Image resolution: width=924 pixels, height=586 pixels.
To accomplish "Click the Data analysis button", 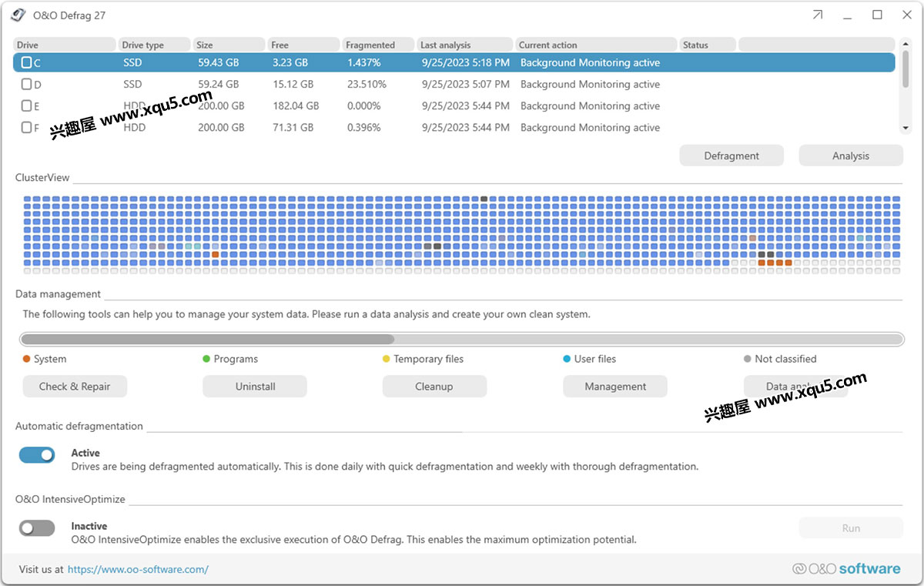I will pos(795,387).
